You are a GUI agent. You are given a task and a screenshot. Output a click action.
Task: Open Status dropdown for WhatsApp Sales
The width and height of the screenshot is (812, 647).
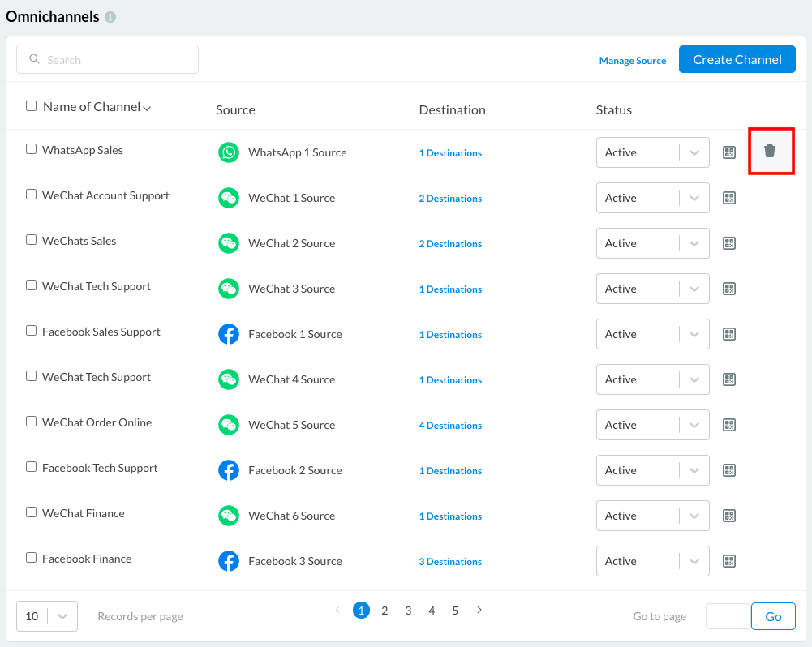[x=652, y=152]
